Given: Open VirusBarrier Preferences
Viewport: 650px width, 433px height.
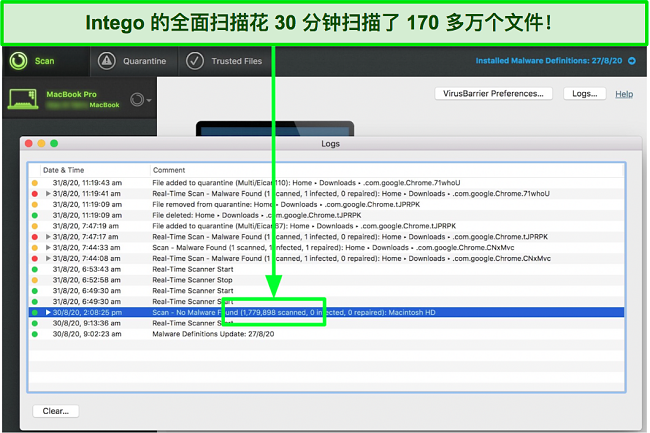Looking at the screenshot, I should [x=493, y=94].
